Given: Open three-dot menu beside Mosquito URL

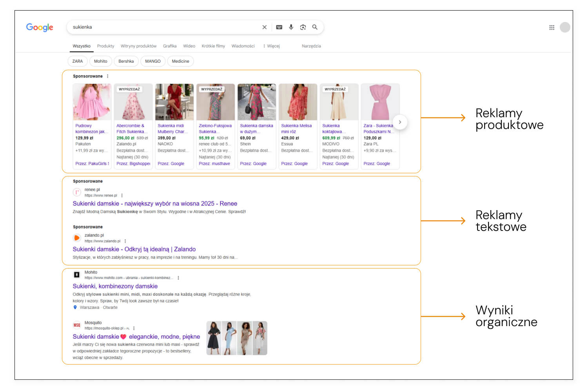Looking at the screenshot, I should tap(134, 328).
